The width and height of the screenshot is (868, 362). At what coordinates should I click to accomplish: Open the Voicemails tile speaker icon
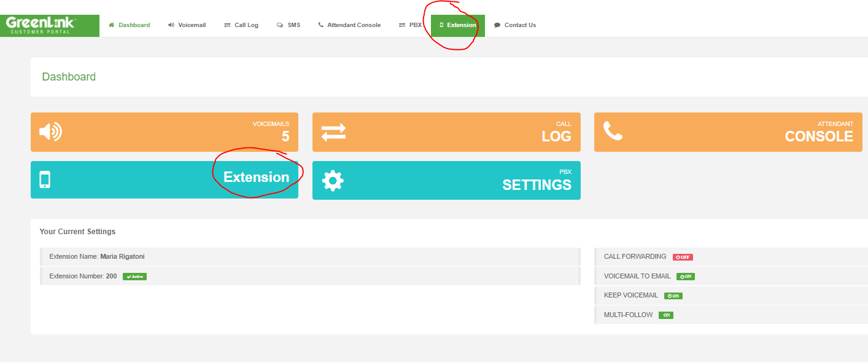50,132
